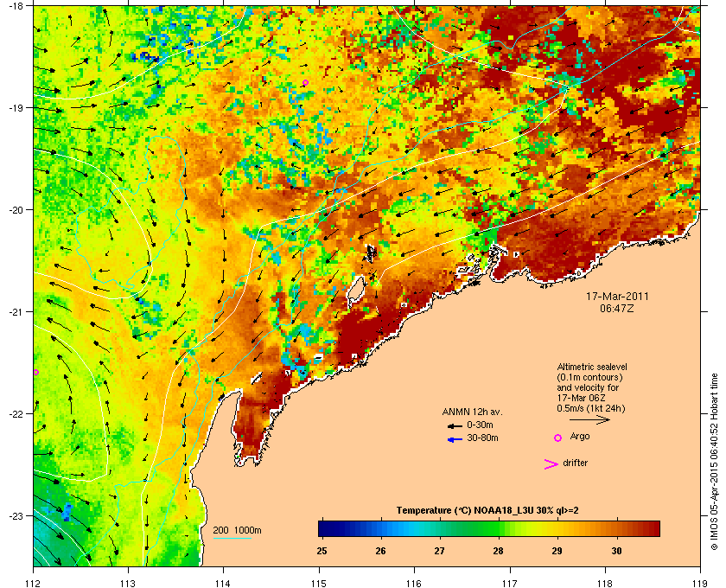Click the 'drifter' legend label

coord(575,463)
